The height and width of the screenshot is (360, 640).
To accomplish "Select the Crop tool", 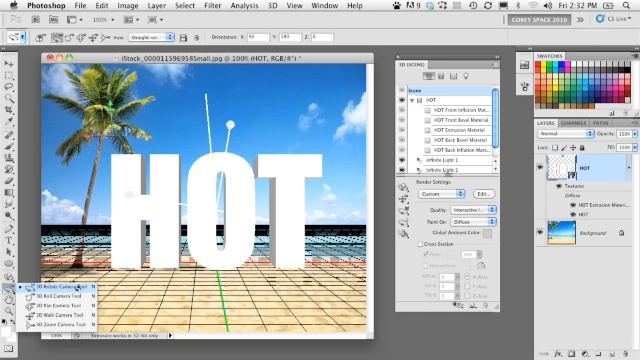I will (9, 110).
